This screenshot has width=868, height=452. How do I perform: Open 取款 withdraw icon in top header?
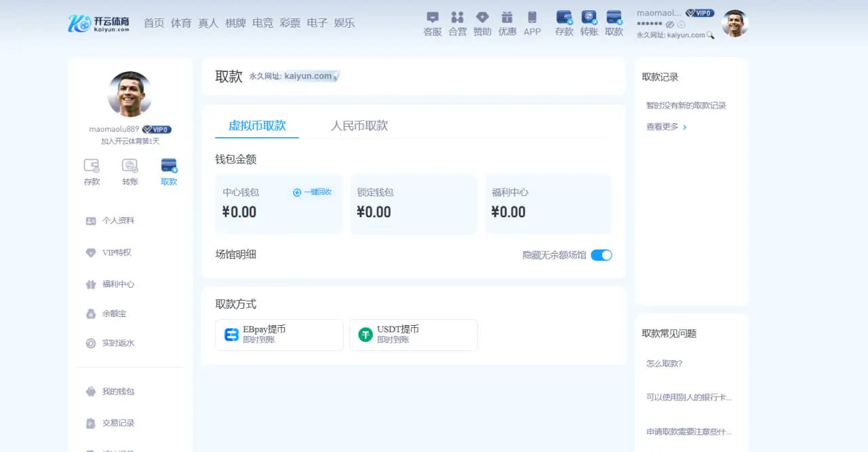pos(614,24)
